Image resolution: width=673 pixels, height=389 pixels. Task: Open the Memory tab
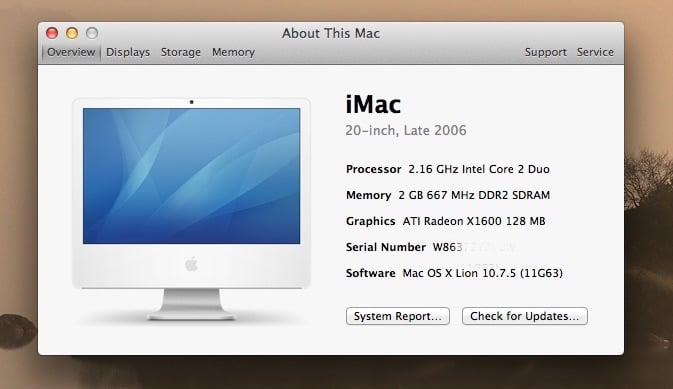coord(233,52)
